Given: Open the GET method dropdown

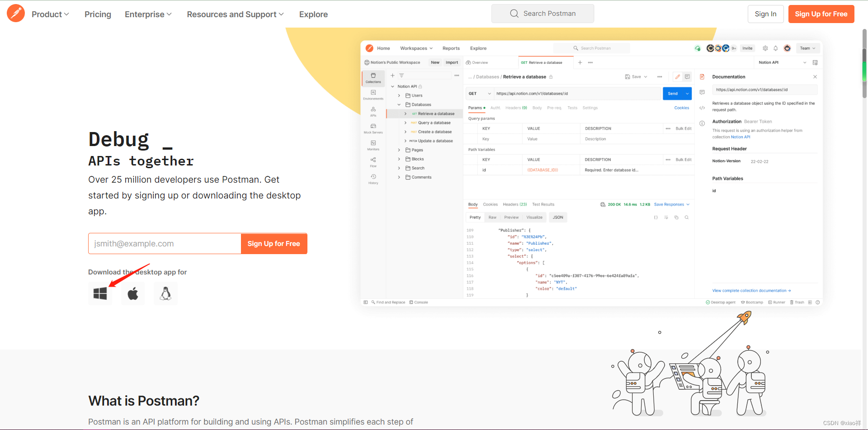Looking at the screenshot, I should coord(480,94).
